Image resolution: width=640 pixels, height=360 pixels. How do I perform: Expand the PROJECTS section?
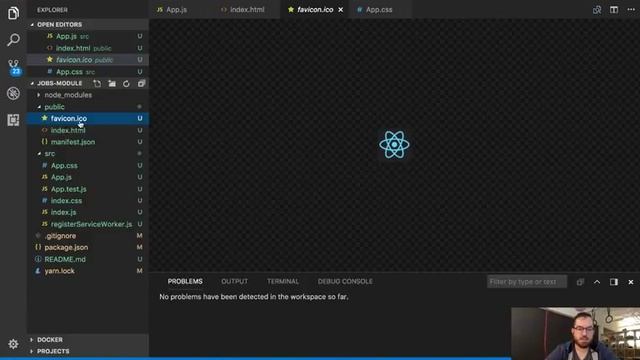[88, 351]
